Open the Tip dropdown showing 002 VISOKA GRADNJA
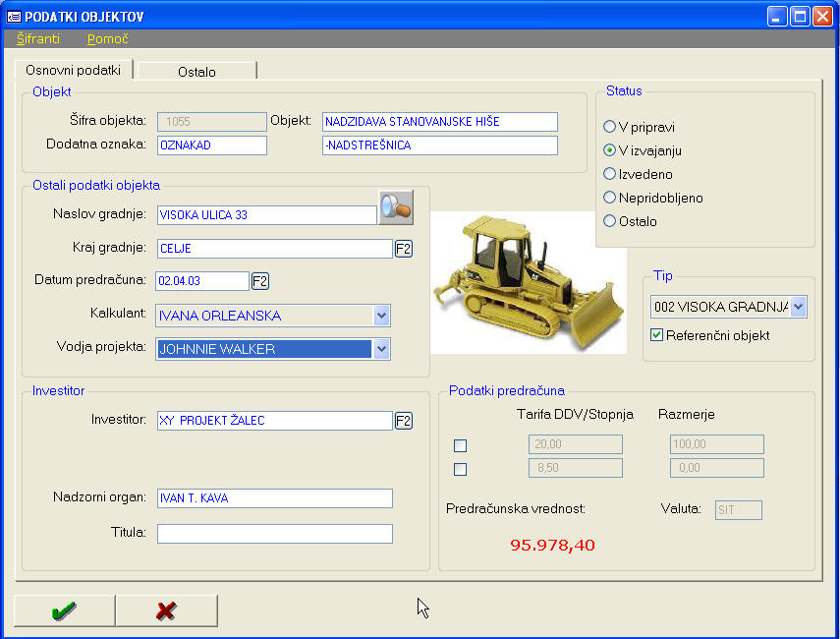840x639 pixels. (x=798, y=308)
